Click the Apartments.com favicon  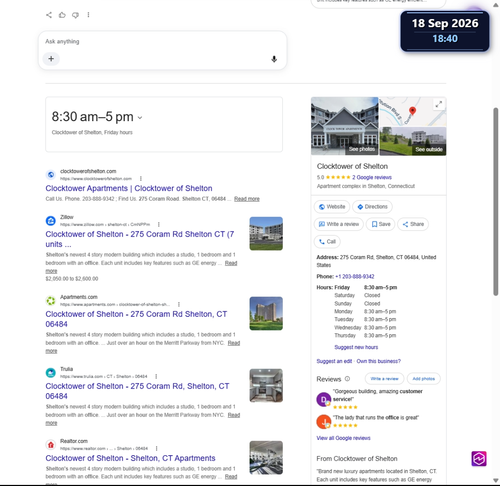[51, 301]
